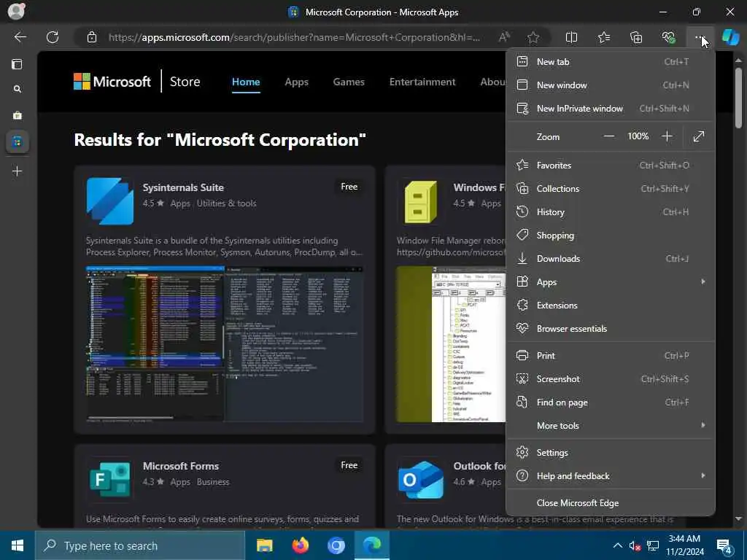Open Firefox from taskbar
747x560 pixels.
(300, 545)
